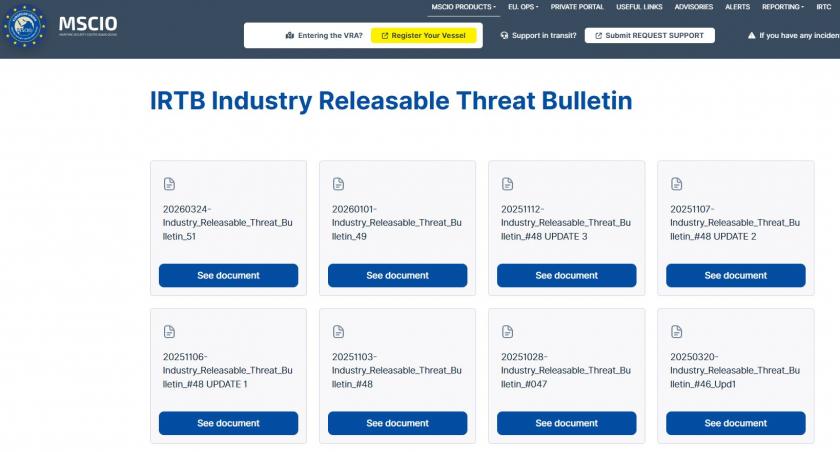Click the 20251107 #48 UPDATE 2 file name

coord(735,223)
